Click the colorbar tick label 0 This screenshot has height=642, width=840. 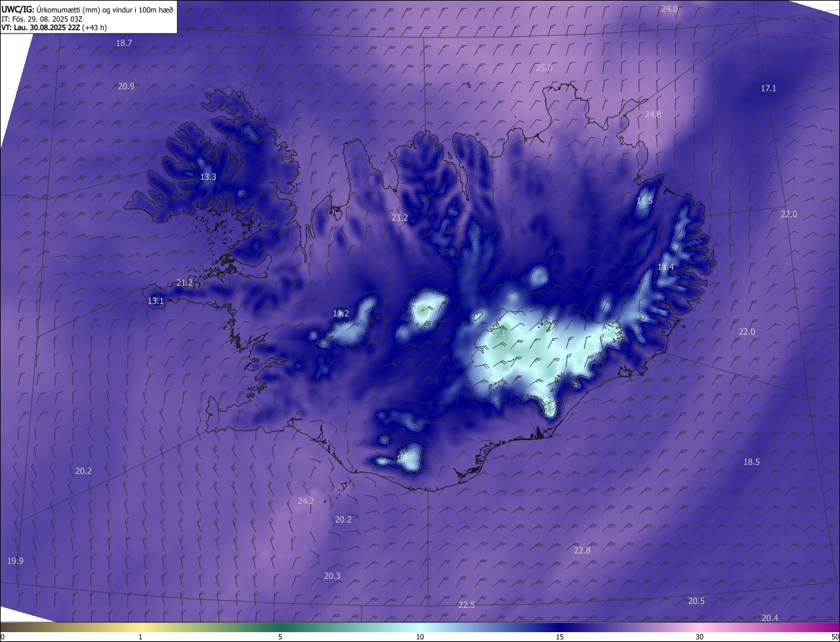pos(3,637)
